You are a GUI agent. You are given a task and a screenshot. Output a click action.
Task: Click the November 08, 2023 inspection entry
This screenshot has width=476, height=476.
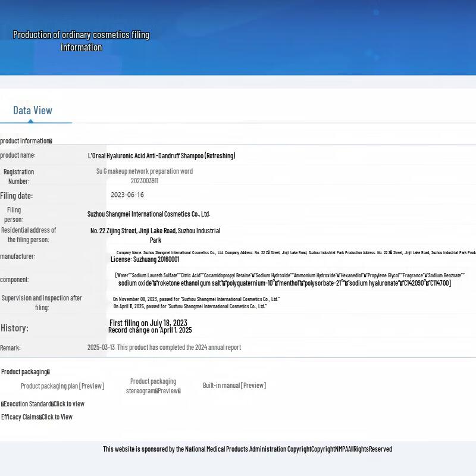coord(196,299)
